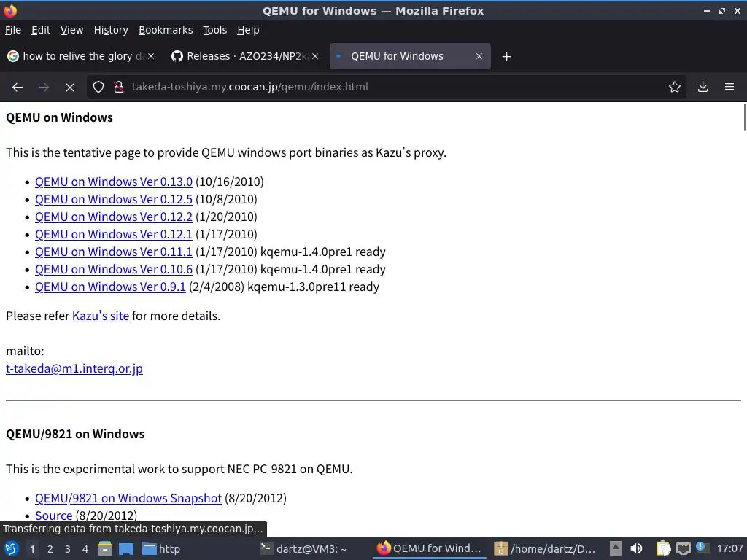Viewport: 747px width, 560px height.
Task: Open the History menu
Action: [x=111, y=30]
